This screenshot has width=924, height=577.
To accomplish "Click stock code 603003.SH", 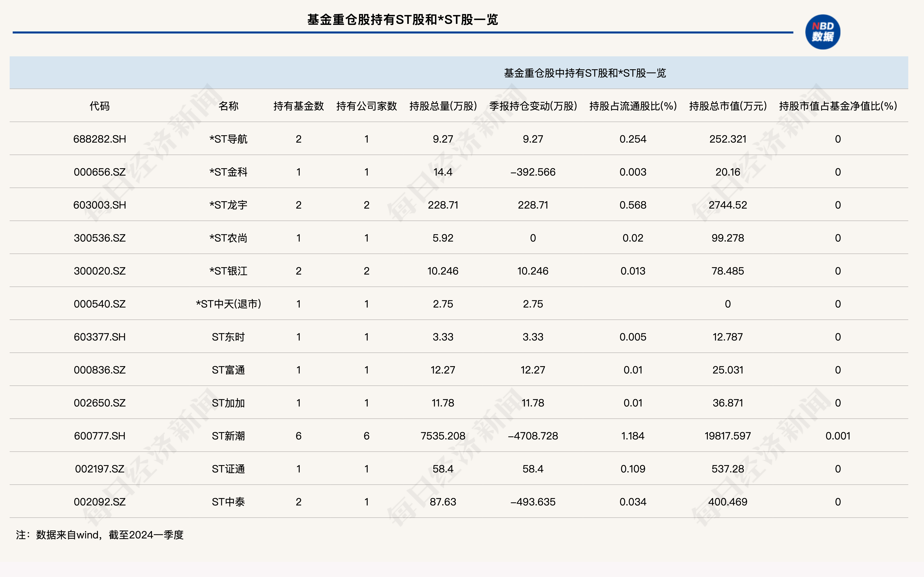I will click(x=99, y=205).
